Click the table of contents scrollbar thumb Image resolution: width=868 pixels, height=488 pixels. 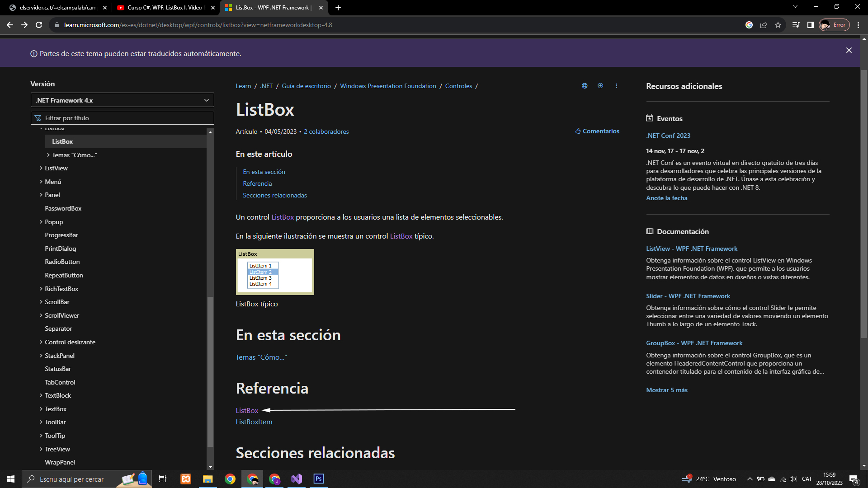[210, 371]
